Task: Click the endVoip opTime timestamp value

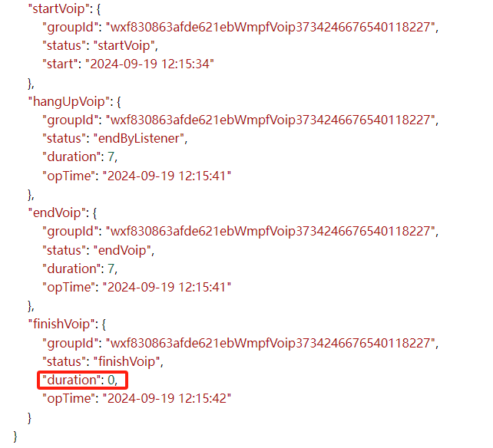Action: (x=167, y=287)
